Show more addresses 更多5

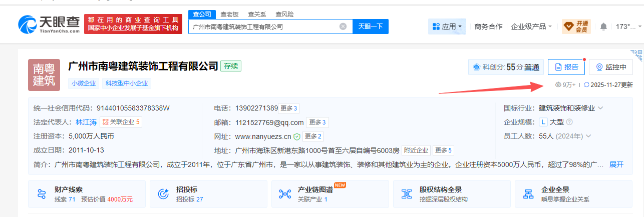point(443,150)
